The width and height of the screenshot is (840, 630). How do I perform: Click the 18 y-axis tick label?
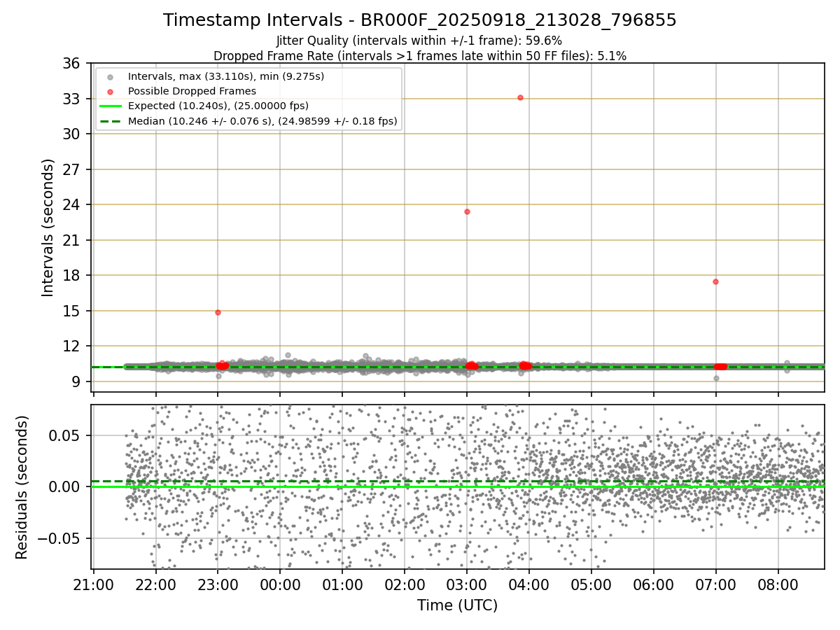pos(71,275)
